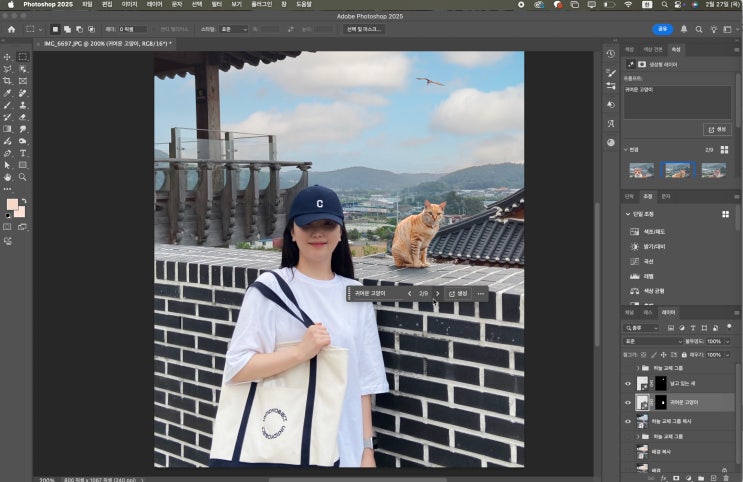This screenshot has width=743, height=482.
Task: Show the hidden 배경 복사 layer
Action: (628, 452)
